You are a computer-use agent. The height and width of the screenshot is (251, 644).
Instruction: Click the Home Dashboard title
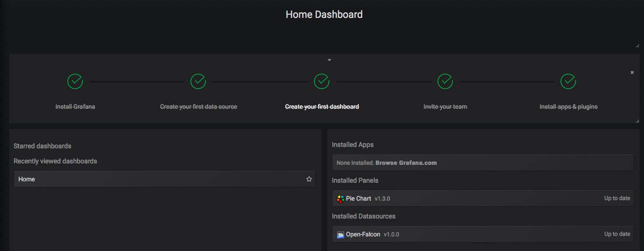(x=324, y=15)
